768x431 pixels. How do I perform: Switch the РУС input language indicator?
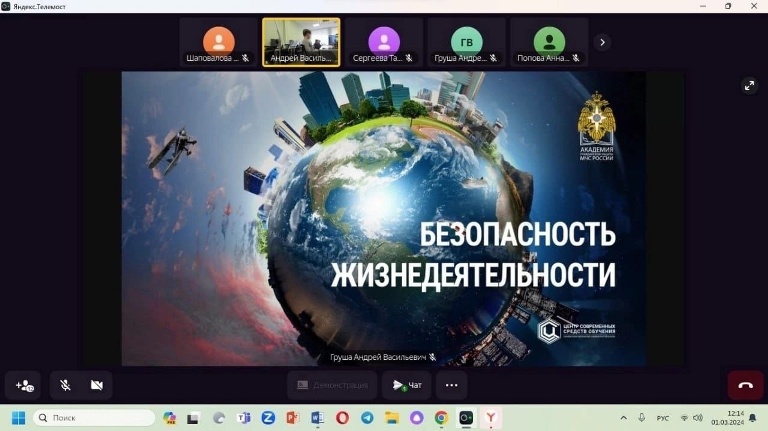click(x=662, y=417)
